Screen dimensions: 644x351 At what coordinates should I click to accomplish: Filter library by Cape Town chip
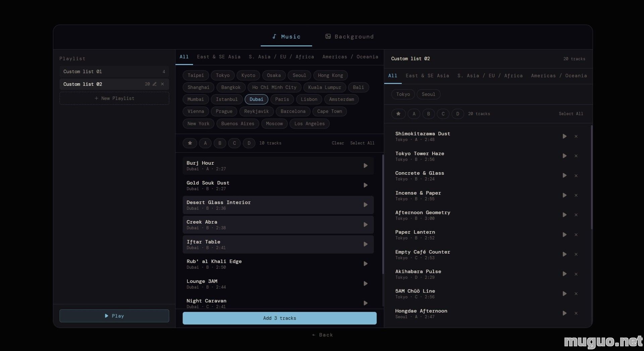point(329,111)
